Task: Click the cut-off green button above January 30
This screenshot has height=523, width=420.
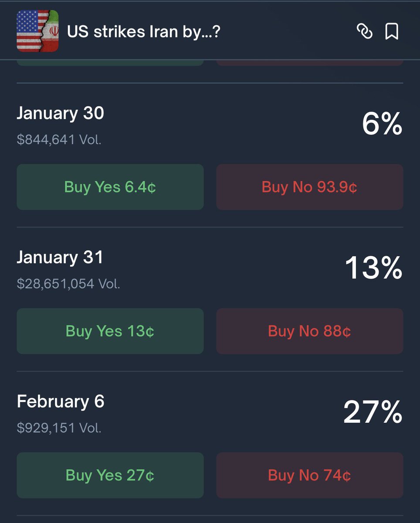Action: coord(110,63)
